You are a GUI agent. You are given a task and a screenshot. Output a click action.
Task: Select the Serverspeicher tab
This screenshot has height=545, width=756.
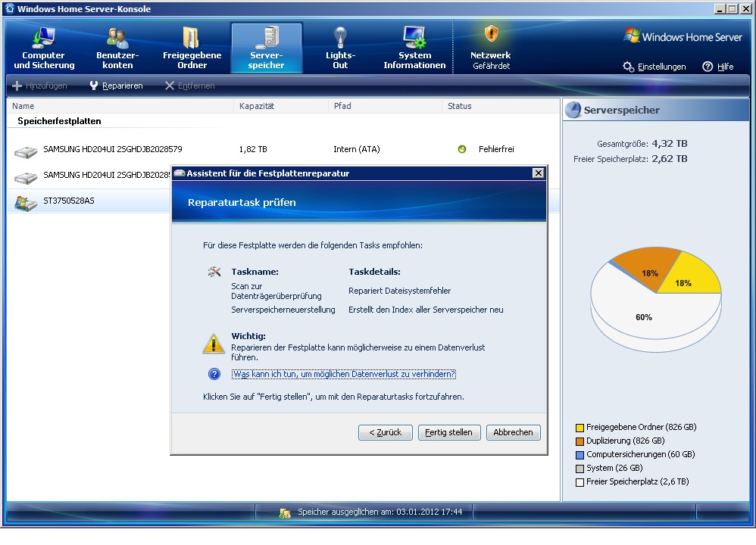(267, 48)
